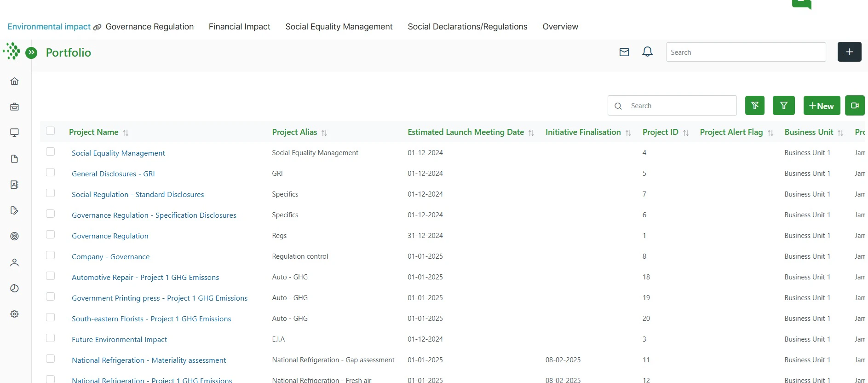Click the table Search input field
The height and width of the screenshot is (383, 868).
pos(672,105)
